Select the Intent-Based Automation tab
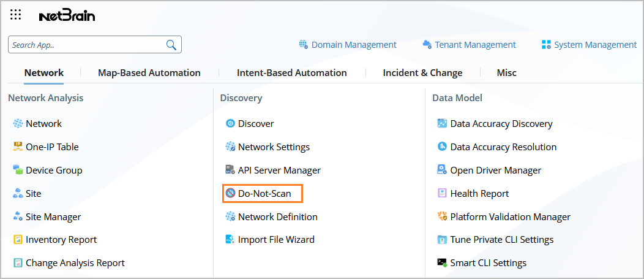Screen dimensions: 644x279 tap(291, 72)
